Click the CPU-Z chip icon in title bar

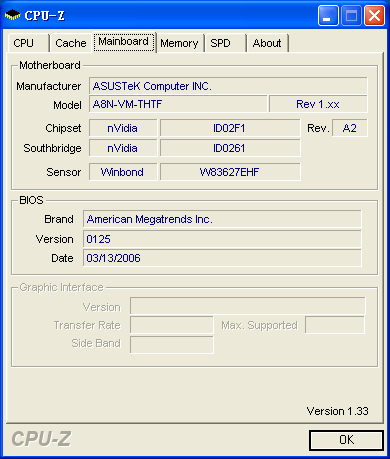click(x=13, y=15)
